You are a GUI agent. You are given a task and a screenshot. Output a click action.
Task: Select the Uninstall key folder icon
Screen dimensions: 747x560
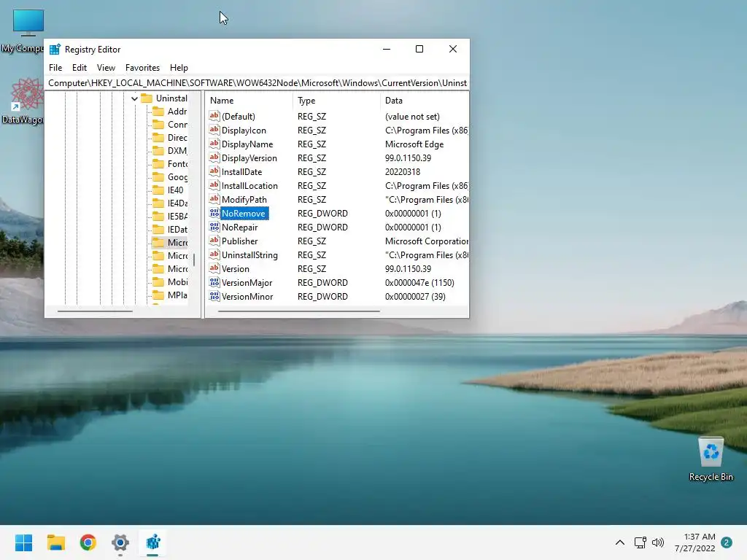pyautogui.click(x=147, y=98)
